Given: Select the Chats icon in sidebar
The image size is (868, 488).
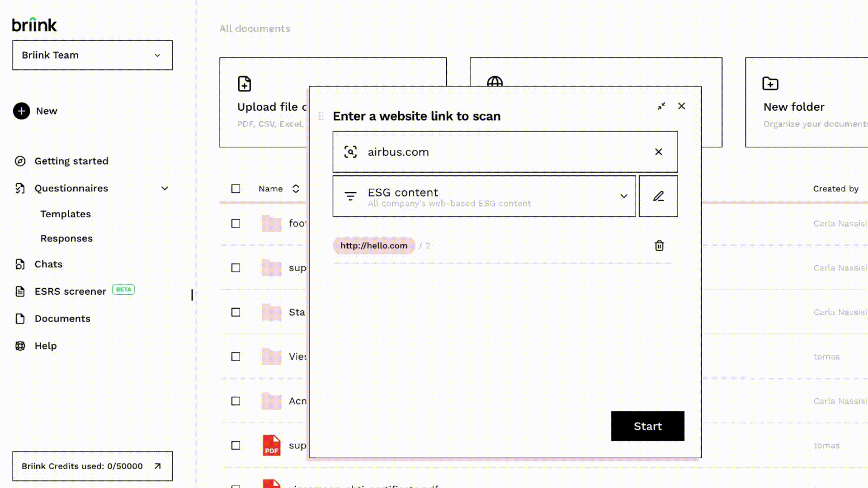Looking at the screenshot, I should (x=20, y=264).
